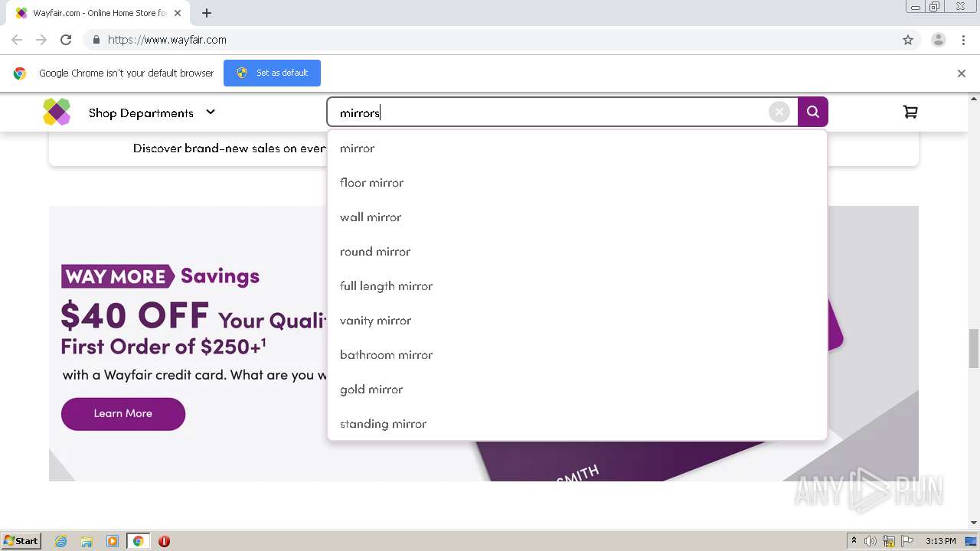Select the Wayfair.com browser tab

pos(98,13)
